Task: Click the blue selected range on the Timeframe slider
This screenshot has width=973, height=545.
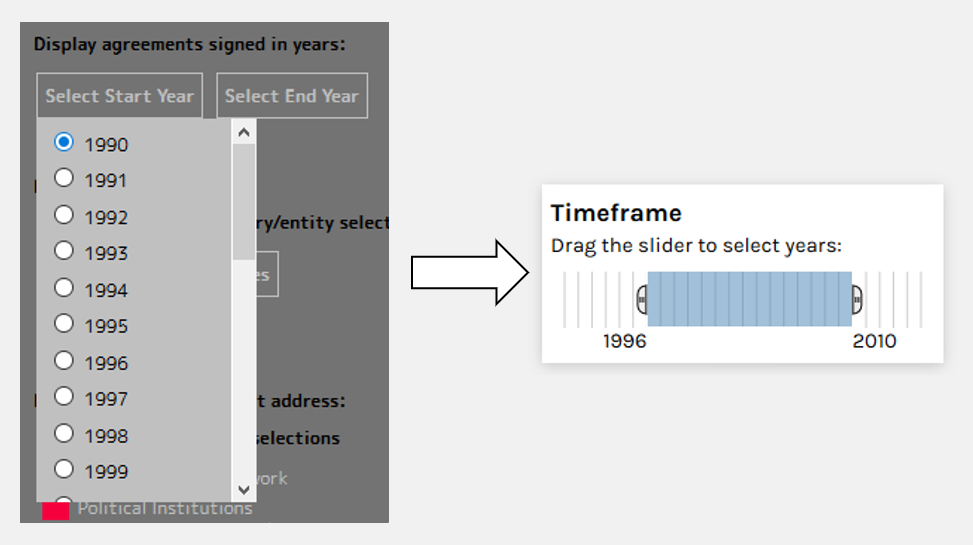Action: [750, 298]
